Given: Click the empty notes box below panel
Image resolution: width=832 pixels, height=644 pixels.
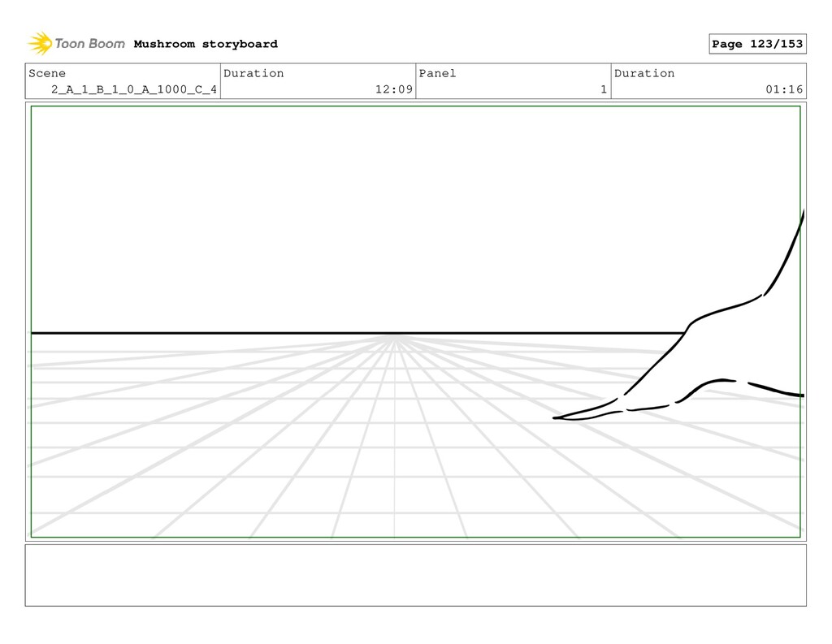Looking at the screenshot, I should (x=415, y=575).
